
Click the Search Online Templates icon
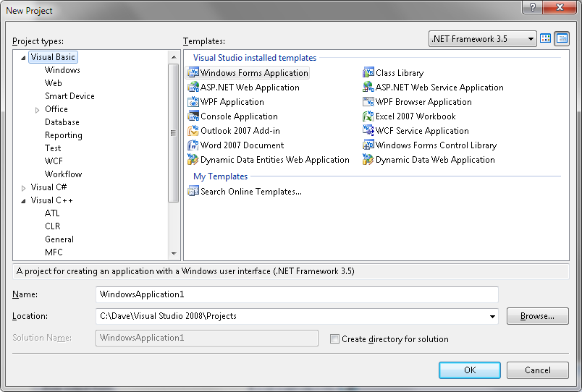coord(193,192)
